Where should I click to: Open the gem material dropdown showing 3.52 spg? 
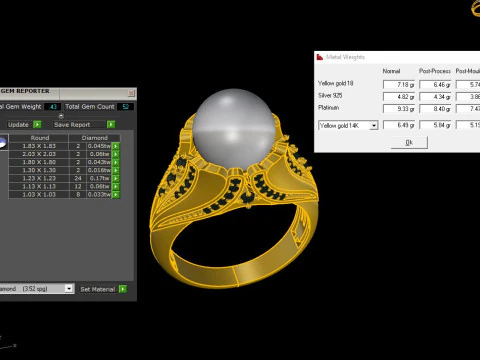point(69,289)
